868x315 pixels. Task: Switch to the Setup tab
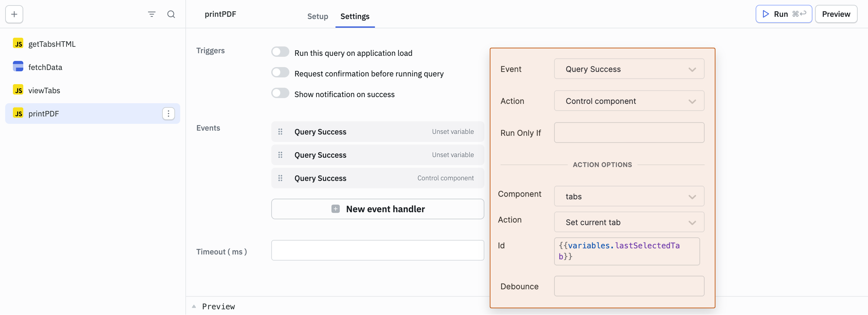(x=317, y=16)
